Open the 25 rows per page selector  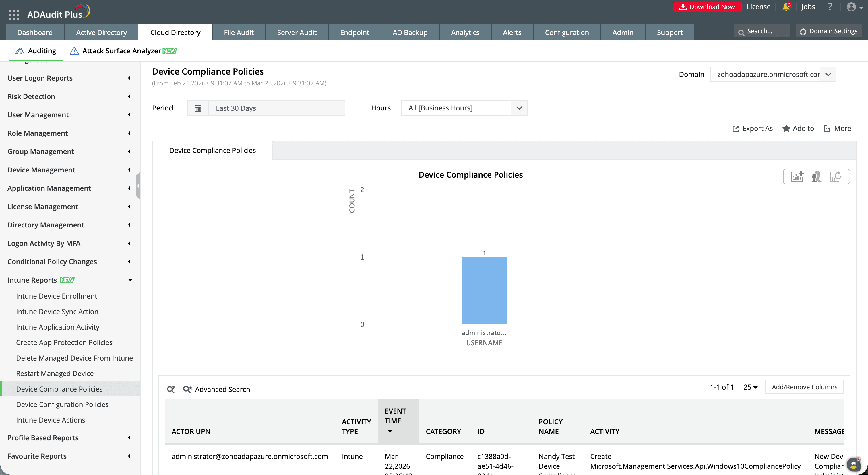[x=750, y=387]
